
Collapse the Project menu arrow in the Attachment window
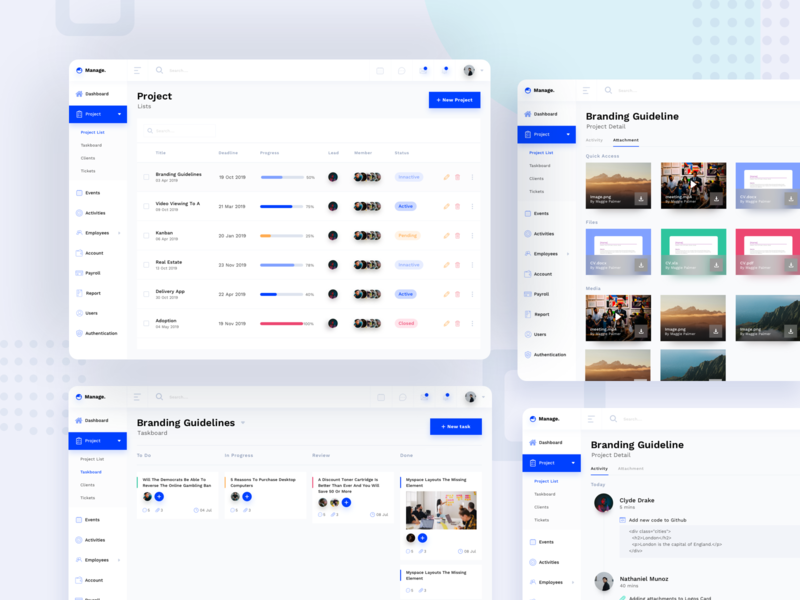(568, 135)
